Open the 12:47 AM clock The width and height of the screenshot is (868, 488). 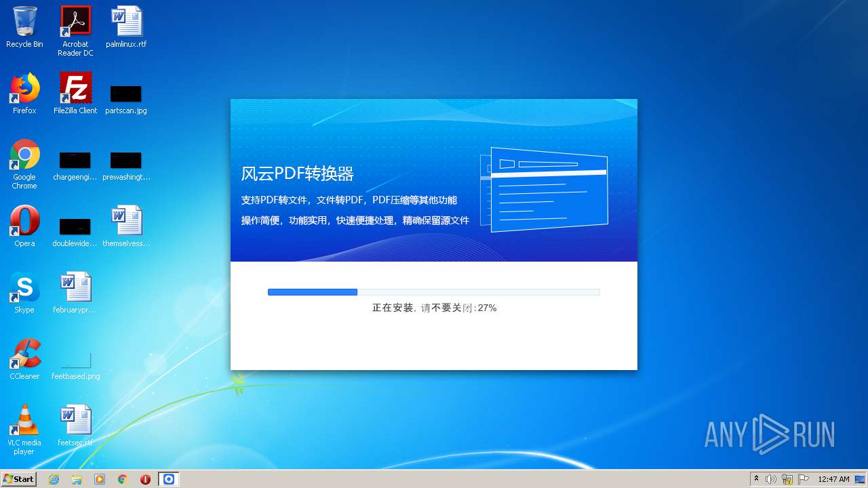pos(833,479)
